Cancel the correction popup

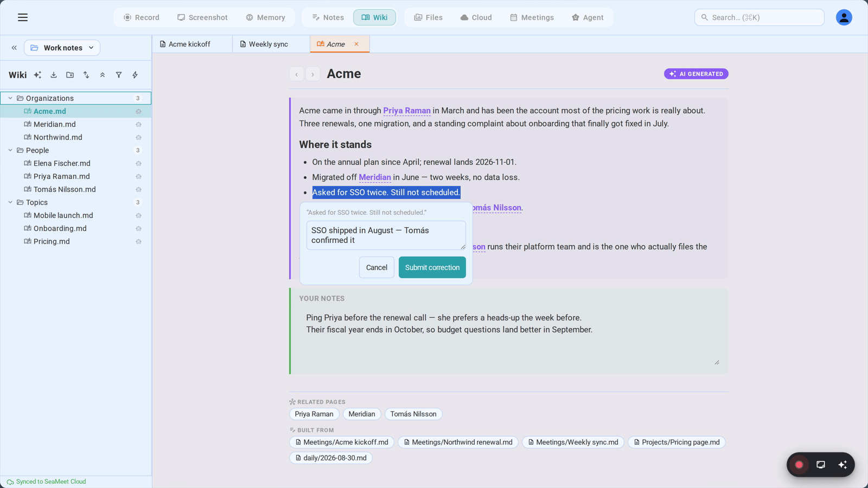376,267
